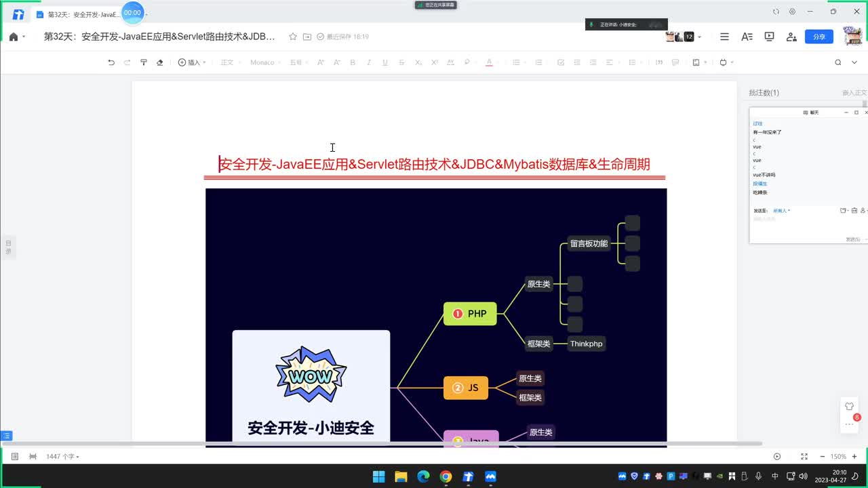This screenshot has width=868, height=488.
Task: Toggle subscript formatting
Action: click(418, 62)
